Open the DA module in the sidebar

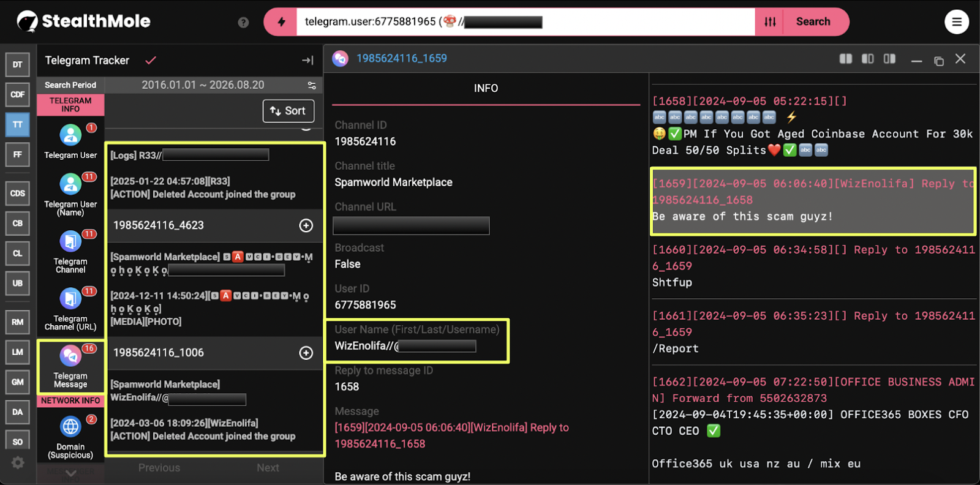18,412
